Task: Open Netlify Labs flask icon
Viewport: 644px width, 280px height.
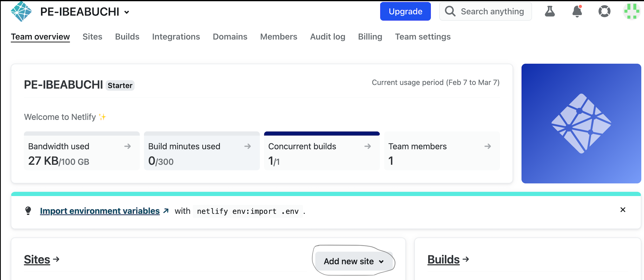Action: (550, 11)
